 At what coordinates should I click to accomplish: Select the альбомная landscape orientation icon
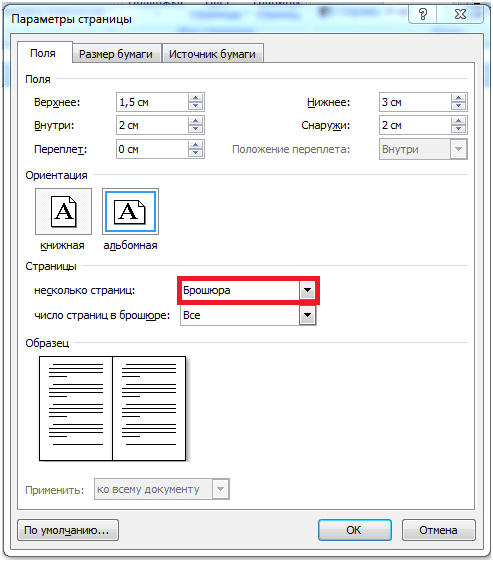(131, 211)
